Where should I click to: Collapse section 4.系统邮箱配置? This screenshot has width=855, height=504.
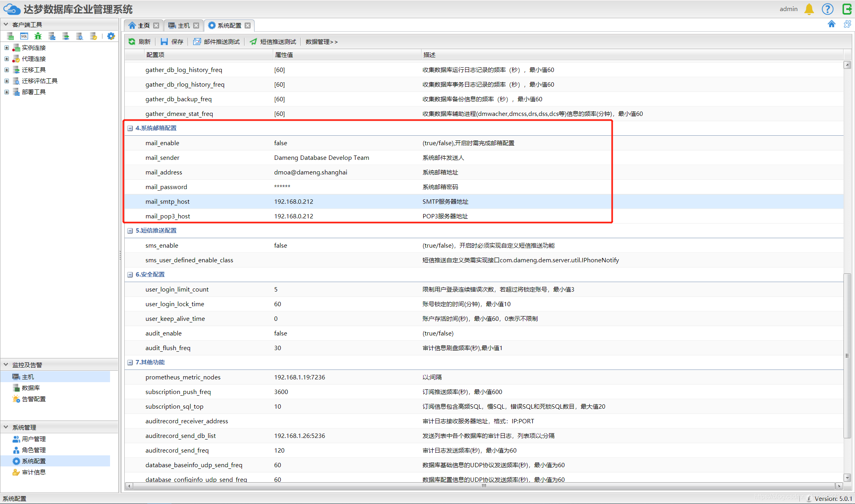130,128
